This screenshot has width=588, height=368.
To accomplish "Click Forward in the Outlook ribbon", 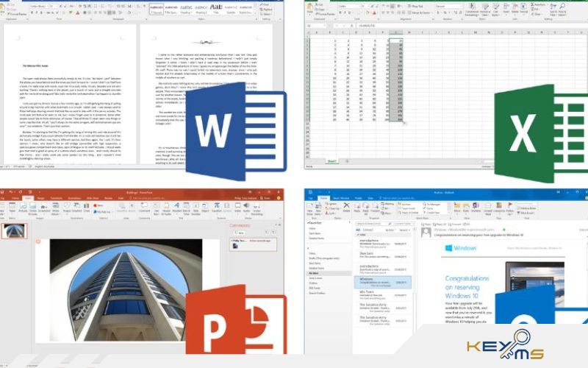I will (x=376, y=208).
